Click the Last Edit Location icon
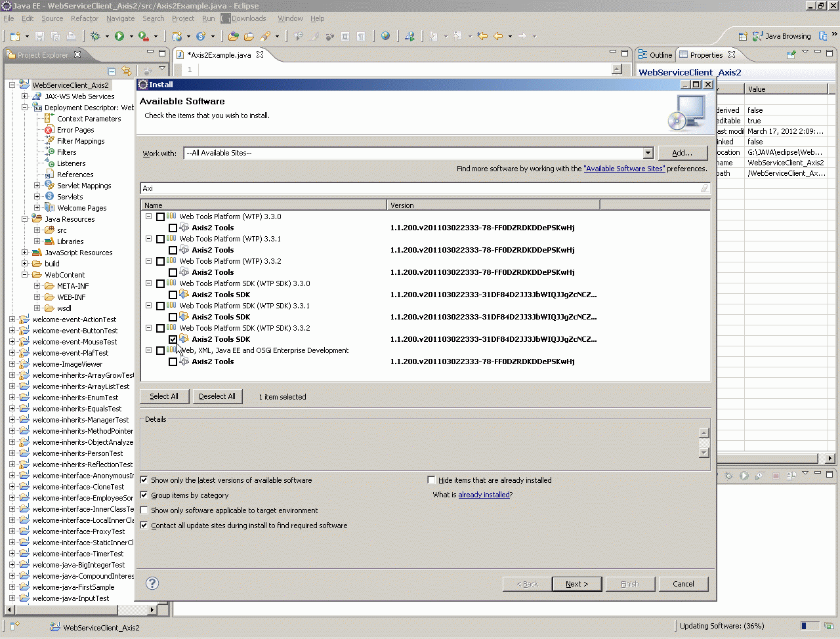 (x=482, y=36)
